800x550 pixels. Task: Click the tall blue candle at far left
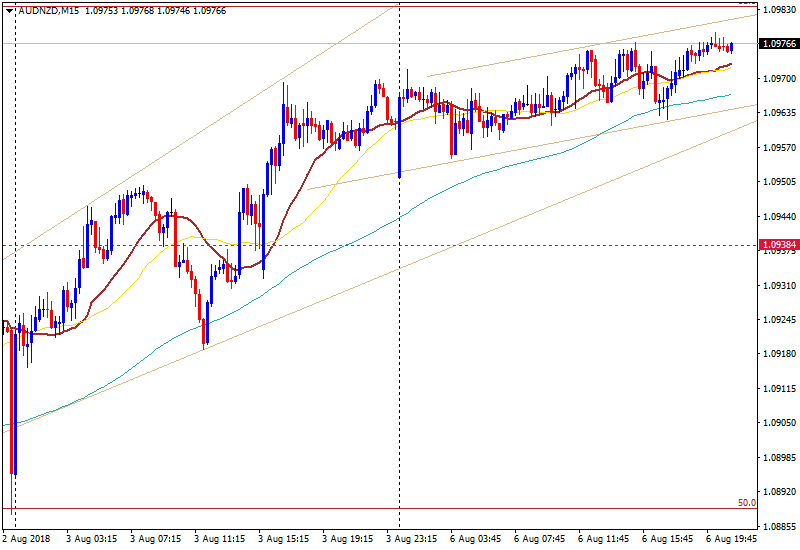(14, 400)
